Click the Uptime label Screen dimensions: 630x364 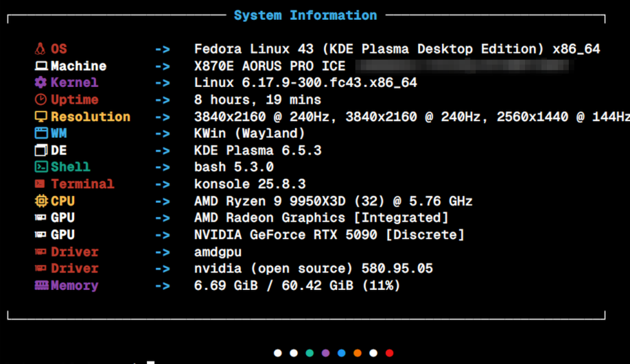pos(74,99)
